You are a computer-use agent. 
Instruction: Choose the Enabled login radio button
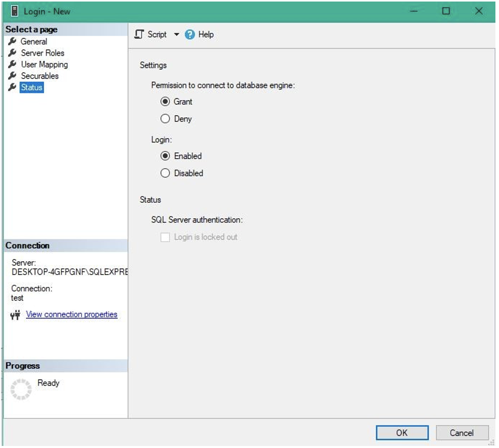click(165, 156)
